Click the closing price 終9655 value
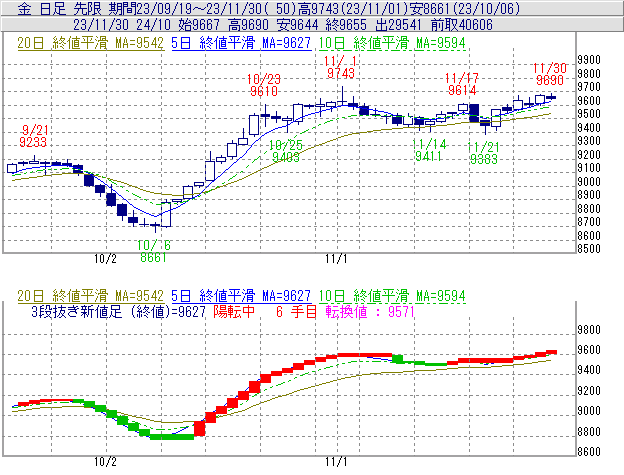 [x=346, y=25]
